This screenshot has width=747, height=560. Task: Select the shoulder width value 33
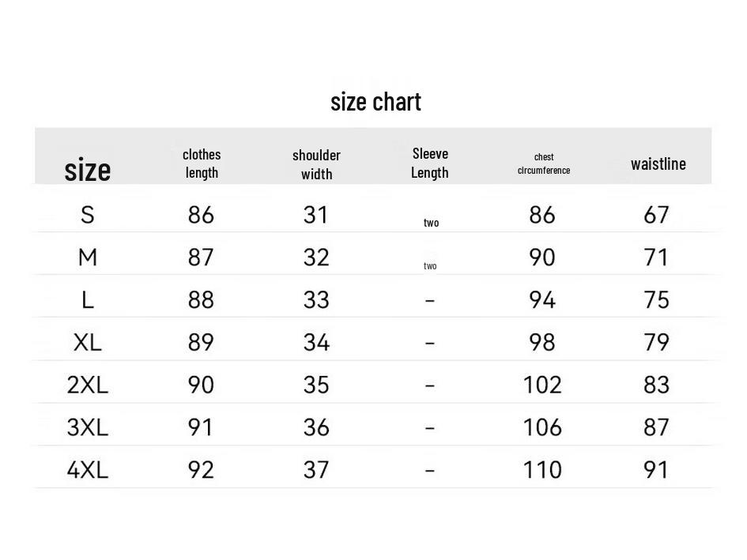[315, 300]
